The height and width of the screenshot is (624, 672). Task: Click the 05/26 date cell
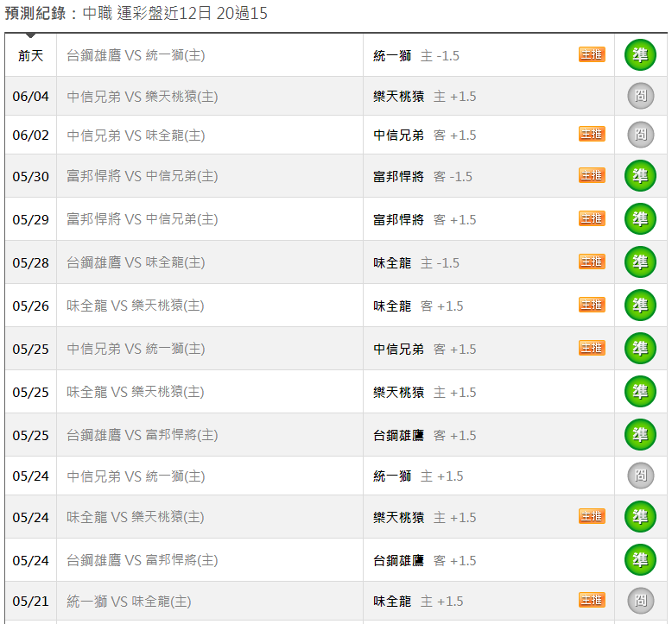[x=31, y=306]
